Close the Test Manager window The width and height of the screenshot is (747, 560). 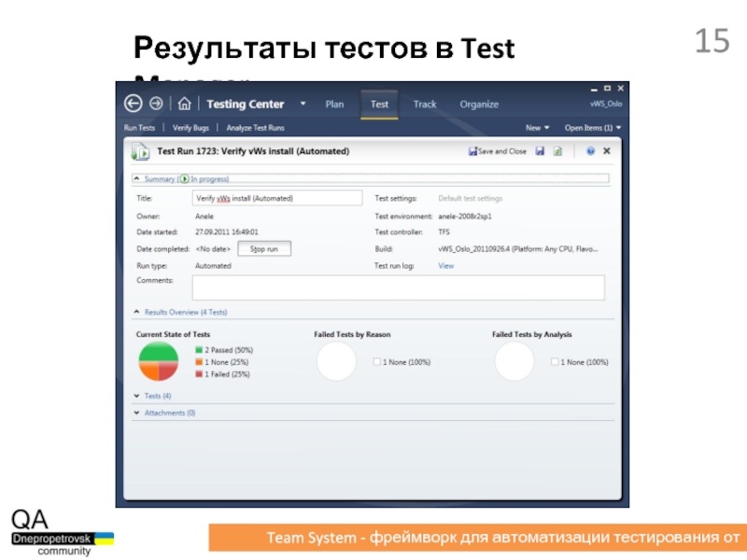(620, 88)
